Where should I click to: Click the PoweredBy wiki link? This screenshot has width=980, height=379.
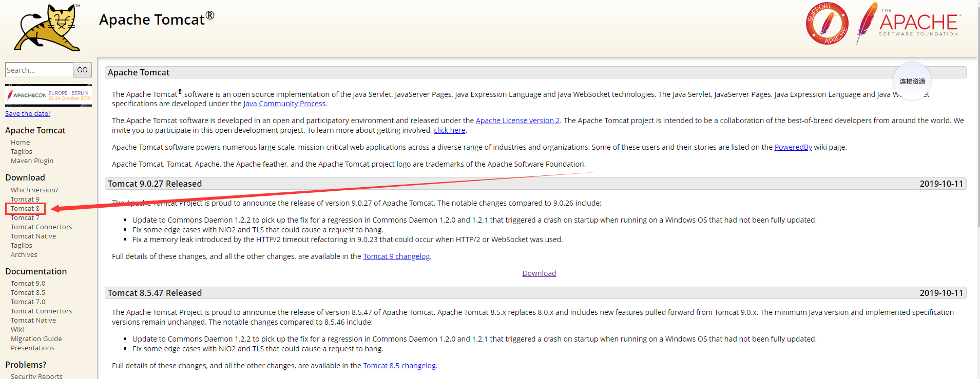pos(793,147)
